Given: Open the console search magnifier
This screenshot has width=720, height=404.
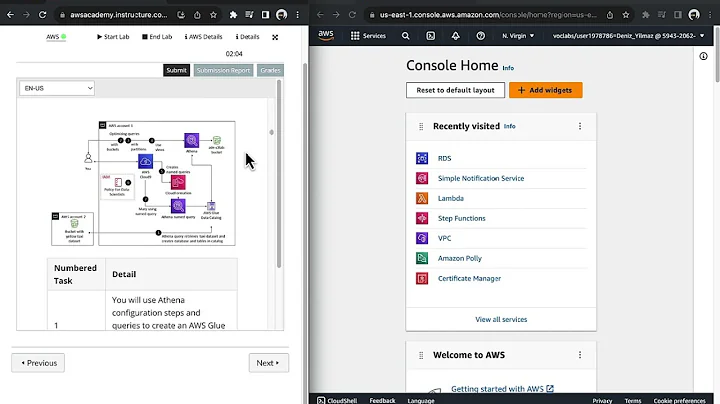Looking at the screenshot, I should 405,35.
